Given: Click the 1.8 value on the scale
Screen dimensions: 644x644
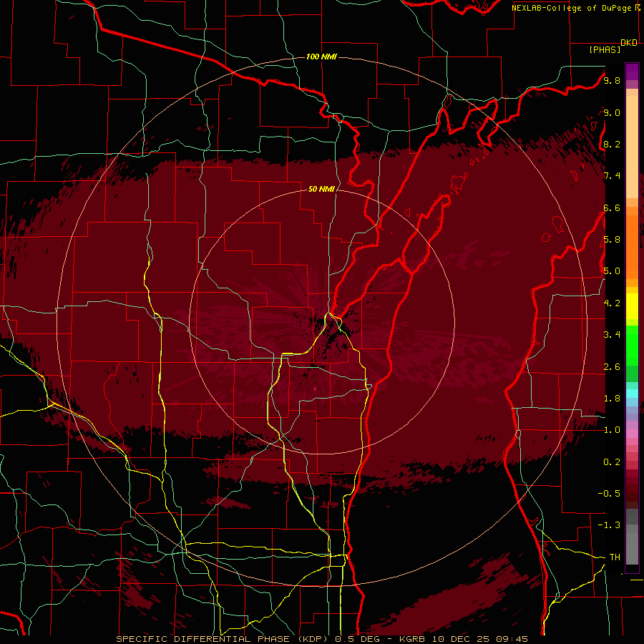Looking at the screenshot, I should point(612,399).
